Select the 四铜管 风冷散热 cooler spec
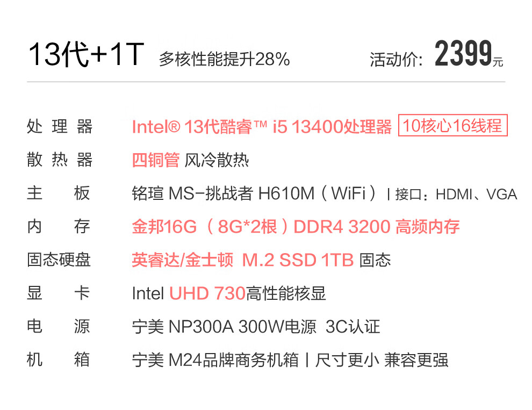Screen dimensions: 532x410 click(190, 160)
